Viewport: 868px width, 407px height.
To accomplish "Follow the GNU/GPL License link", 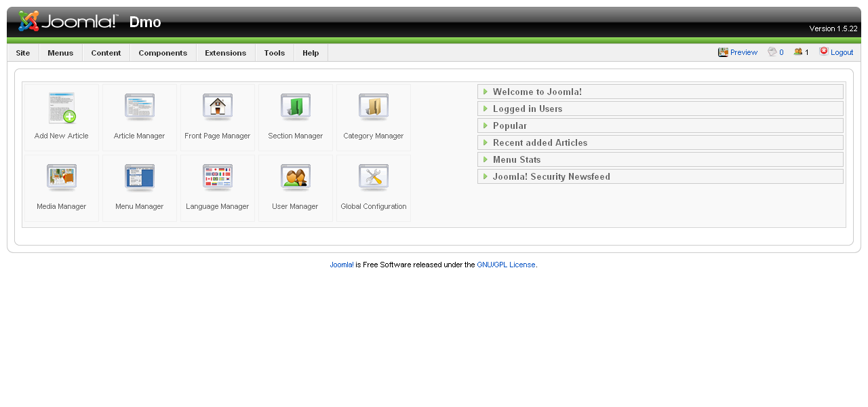I will [506, 265].
